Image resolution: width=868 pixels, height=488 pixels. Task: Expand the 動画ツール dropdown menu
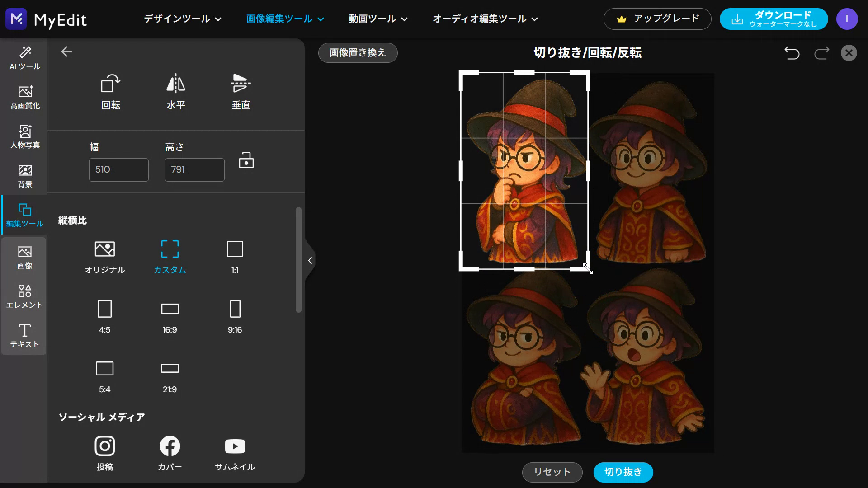point(378,19)
